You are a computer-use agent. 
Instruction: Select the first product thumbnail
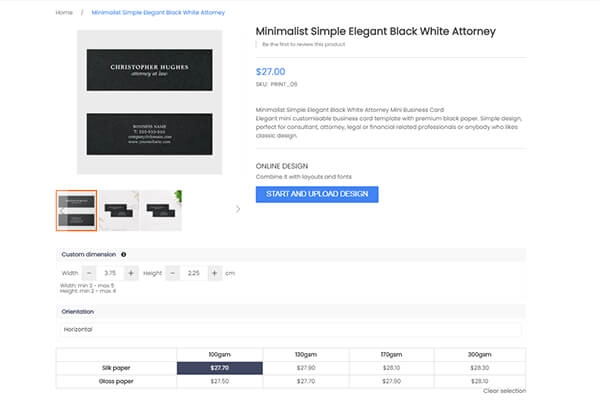pos(76,210)
